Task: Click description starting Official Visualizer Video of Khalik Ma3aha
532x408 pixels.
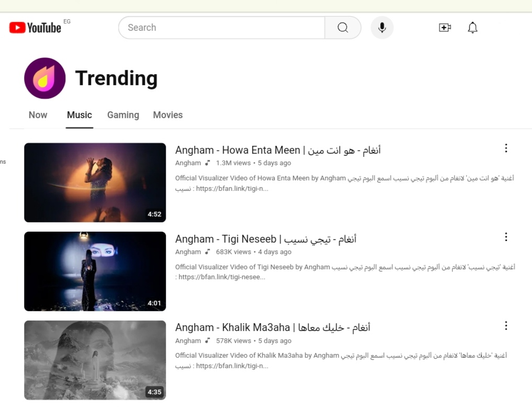Action: tap(341, 360)
